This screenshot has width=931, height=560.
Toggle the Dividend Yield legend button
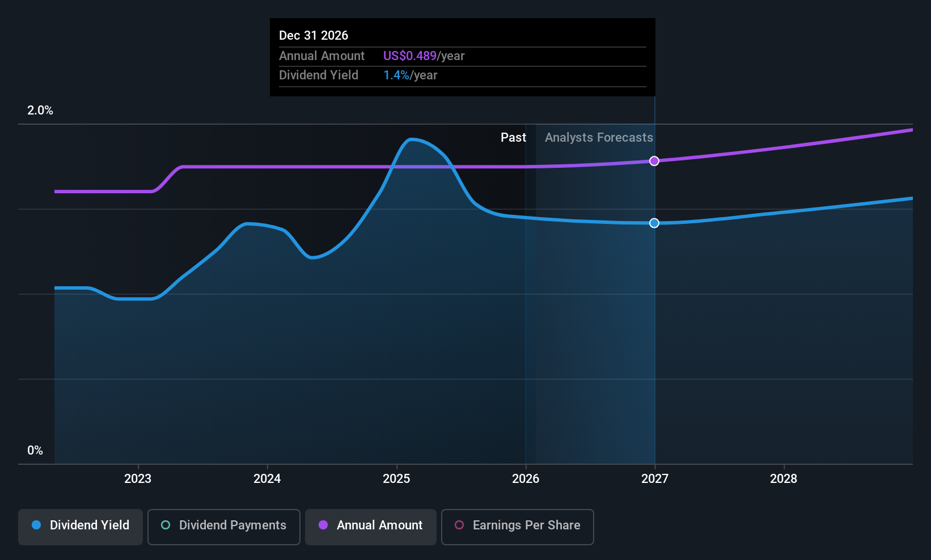click(81, 527)
